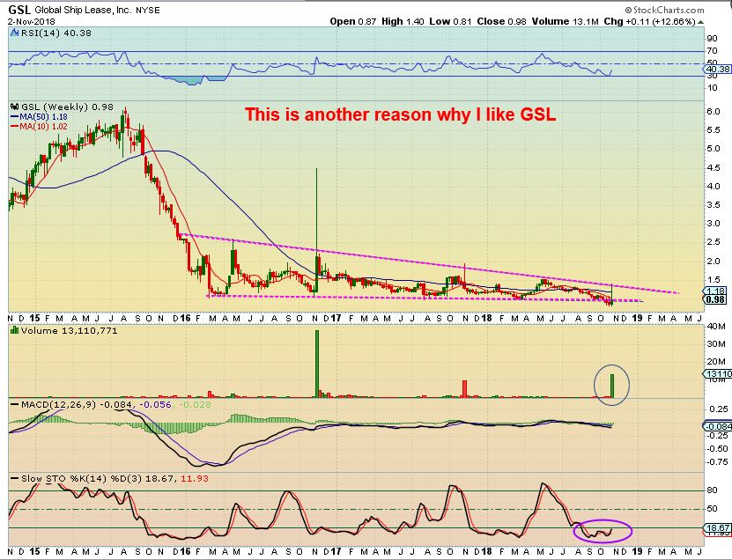The image size is (732, 560).
Task: Click the GSL ticker symbol in header
Action: pyautogui.click(x=19, y=10)
